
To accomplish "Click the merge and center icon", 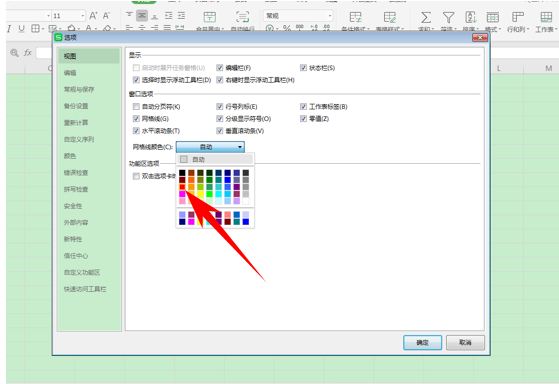I will click(x=210, y=17).
